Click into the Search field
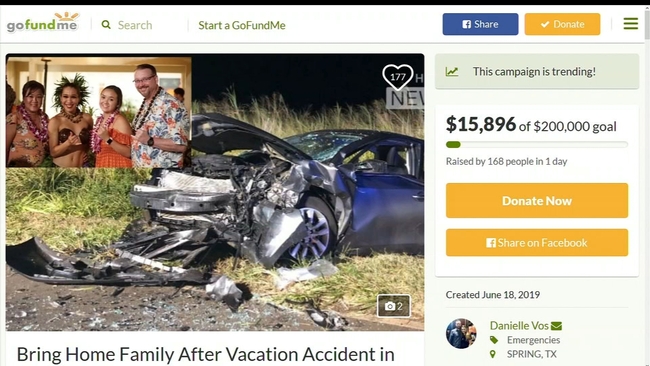Viewport: 650px width, 366px height. click(x=141, y=25)
